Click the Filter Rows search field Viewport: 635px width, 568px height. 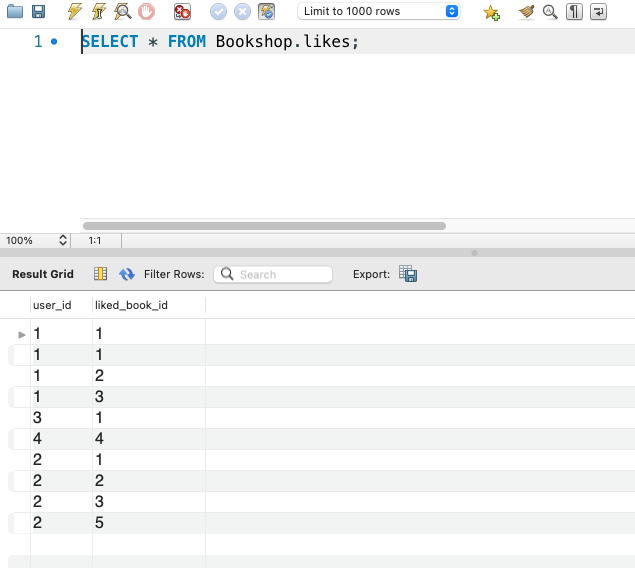273,274
